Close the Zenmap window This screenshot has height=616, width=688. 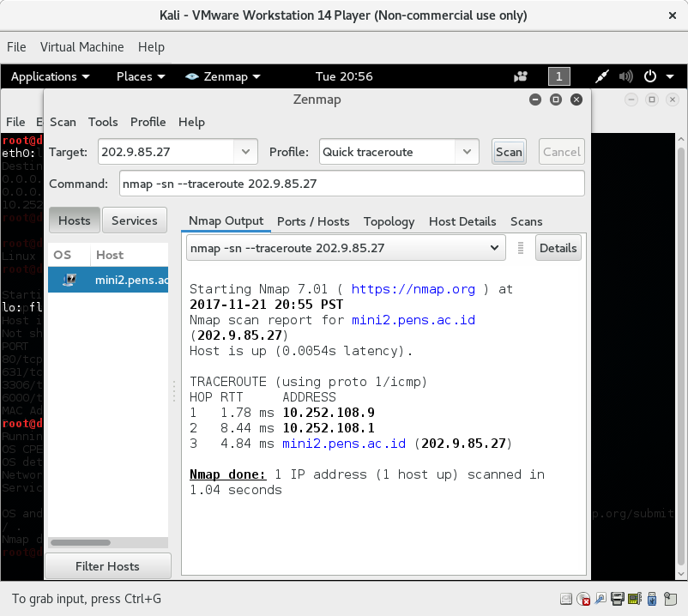[x=576, y=100]
